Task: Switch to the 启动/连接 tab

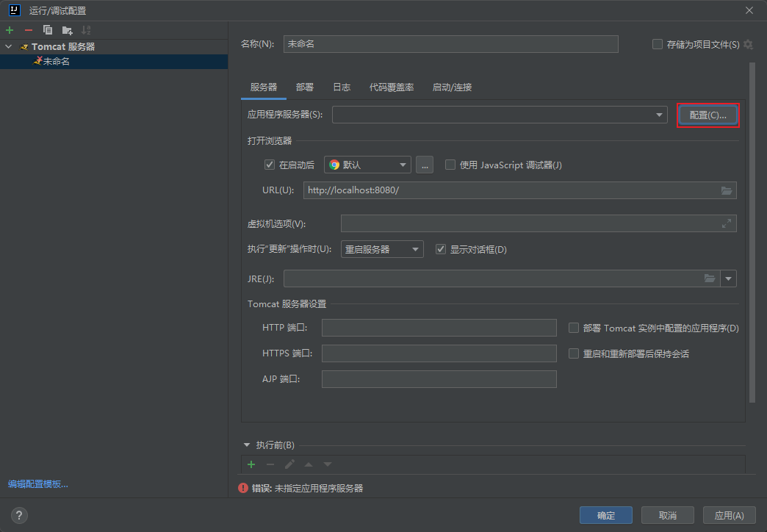Action: pos(452,87)
